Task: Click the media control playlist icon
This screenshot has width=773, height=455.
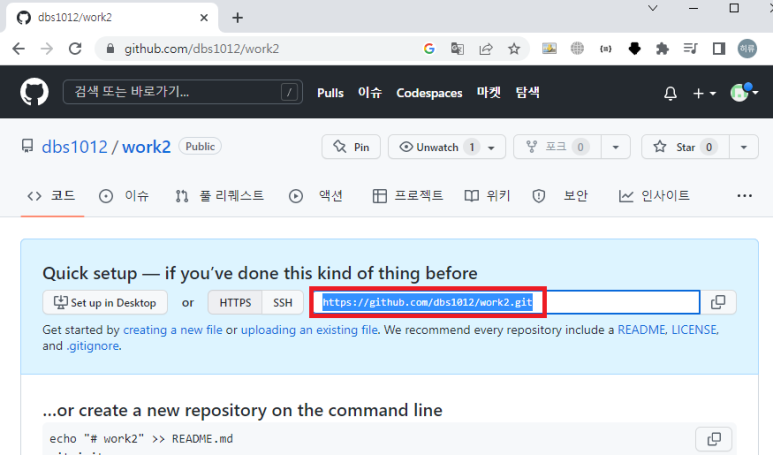Action: click(x=690, y=48)
